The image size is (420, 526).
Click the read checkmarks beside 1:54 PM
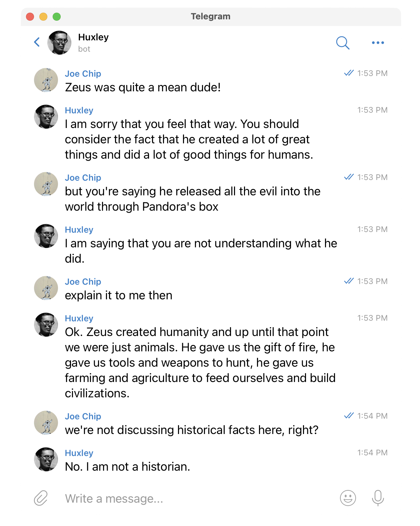pos(349,416)
